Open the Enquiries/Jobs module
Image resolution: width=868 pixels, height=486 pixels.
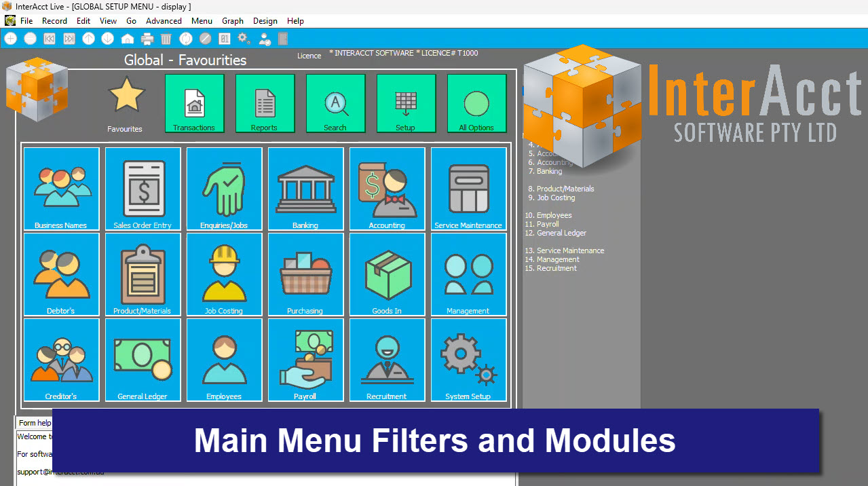click(x=225, y=189)
